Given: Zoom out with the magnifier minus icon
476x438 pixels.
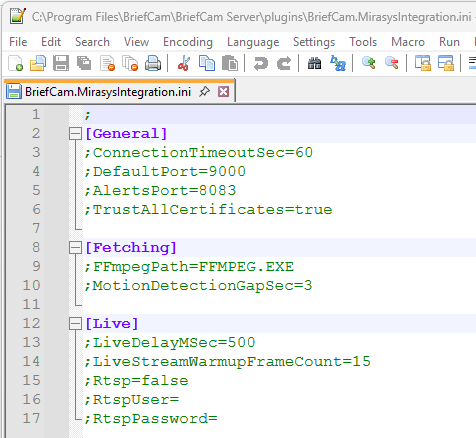Looking at the screenshot, I should pos(392,63).
